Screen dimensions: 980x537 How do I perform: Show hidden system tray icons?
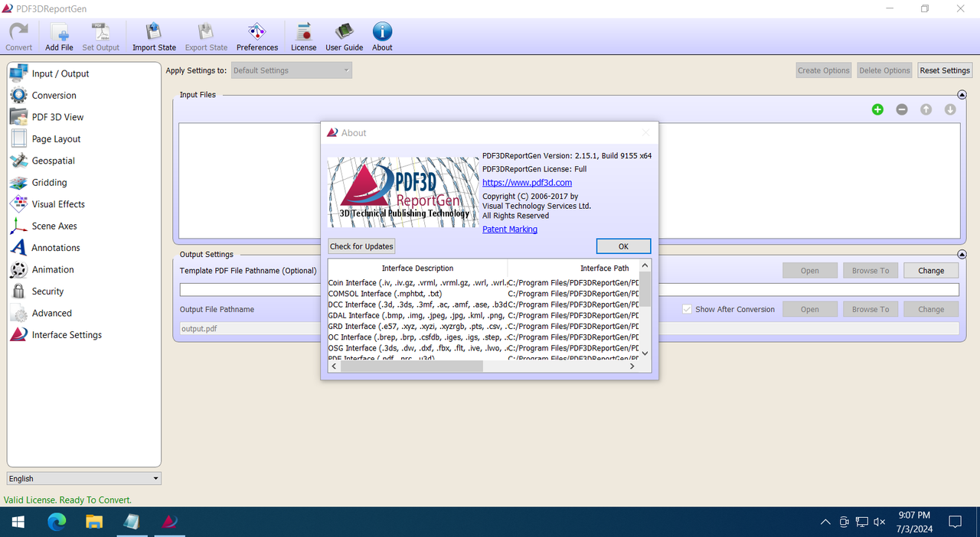click(x=825, y=522)
